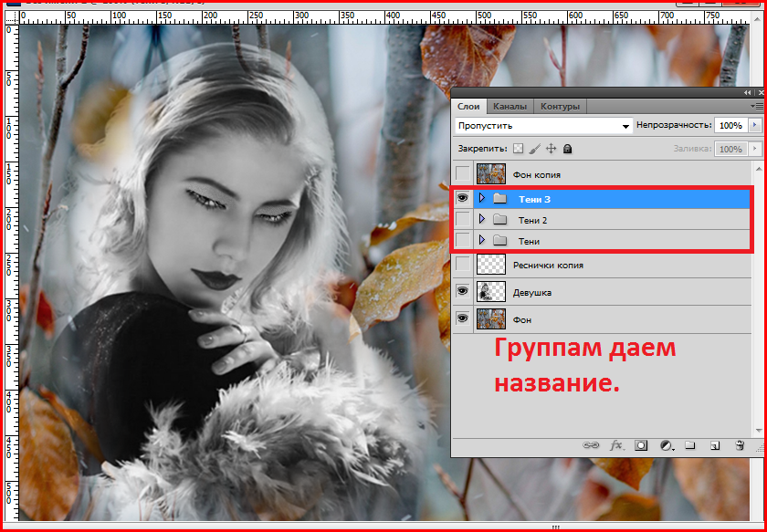Open blend mode dropdown Пропустить
This screenshot has height=532, width=767.
[x=543, y=126]
